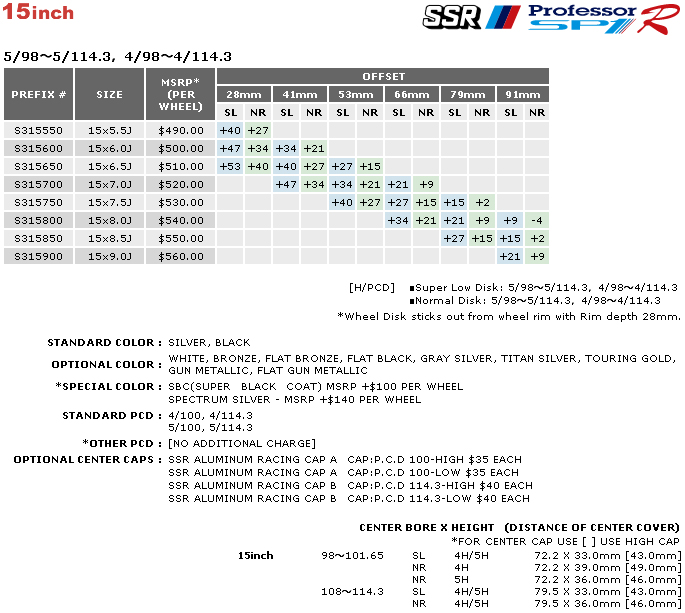Click prefix S315550 in the table

click(38, 131)
